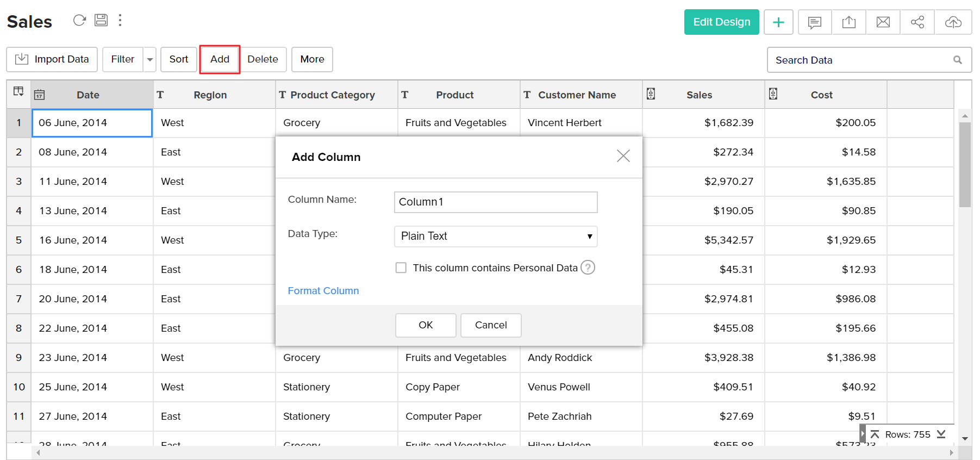Open the Data Type dropdown
This screenshot has width=980, height=460.
(x=495, y=237)
